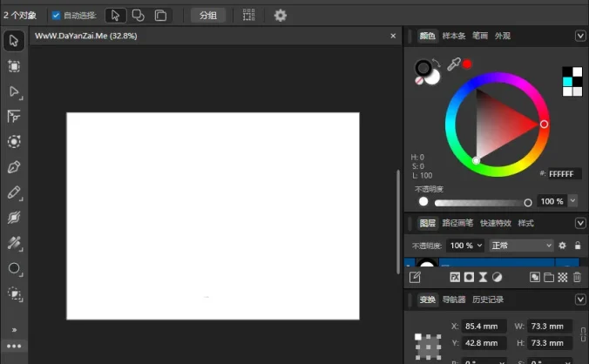Add a mask layer icon

pyautogui.click(x=469, y=277)
